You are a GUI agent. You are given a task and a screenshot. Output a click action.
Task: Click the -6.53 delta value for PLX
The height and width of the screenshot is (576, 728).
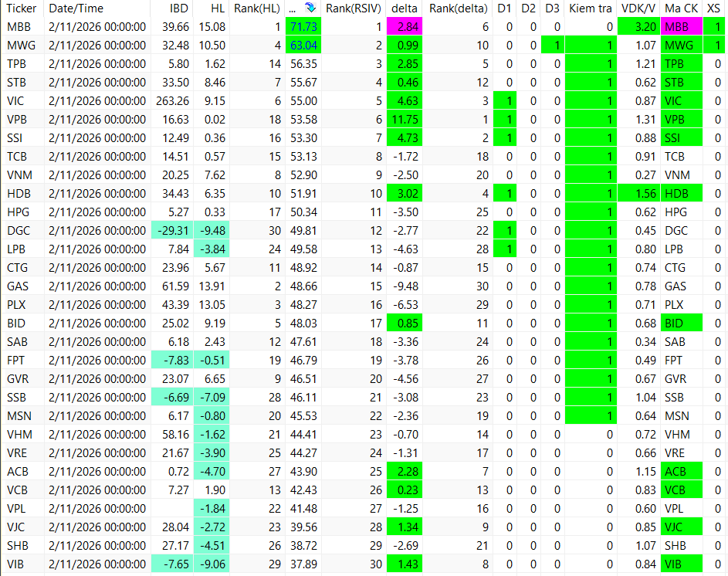405,305
